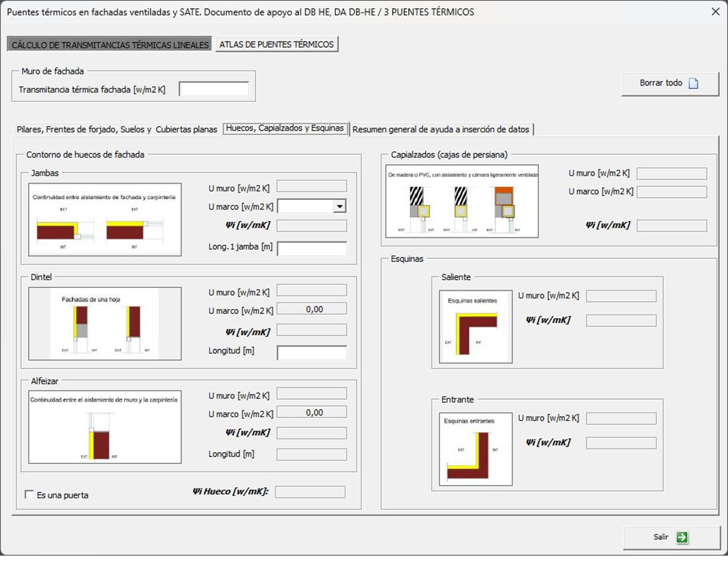
Task: Click the Salir button
Action: tap(671, 537)
